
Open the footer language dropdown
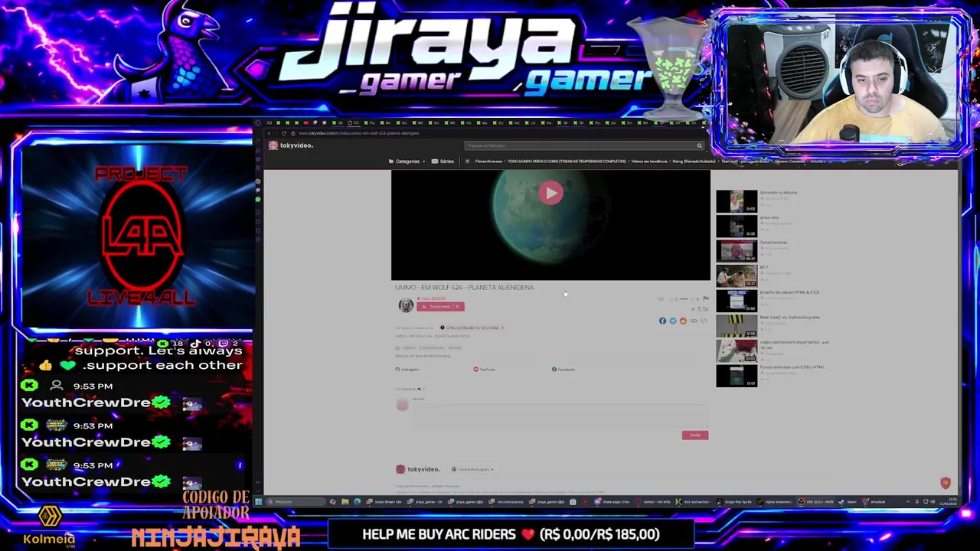pyautogui.click(x=472, y=469)
